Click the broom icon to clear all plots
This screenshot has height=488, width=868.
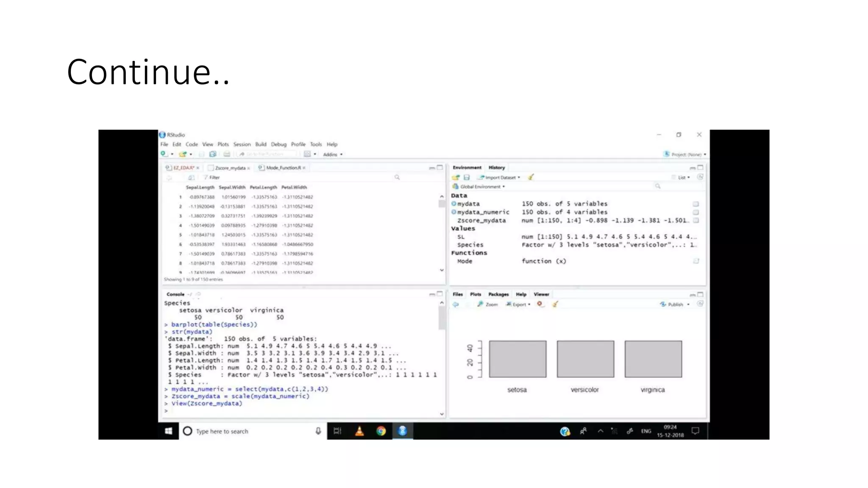pos(555,304)
